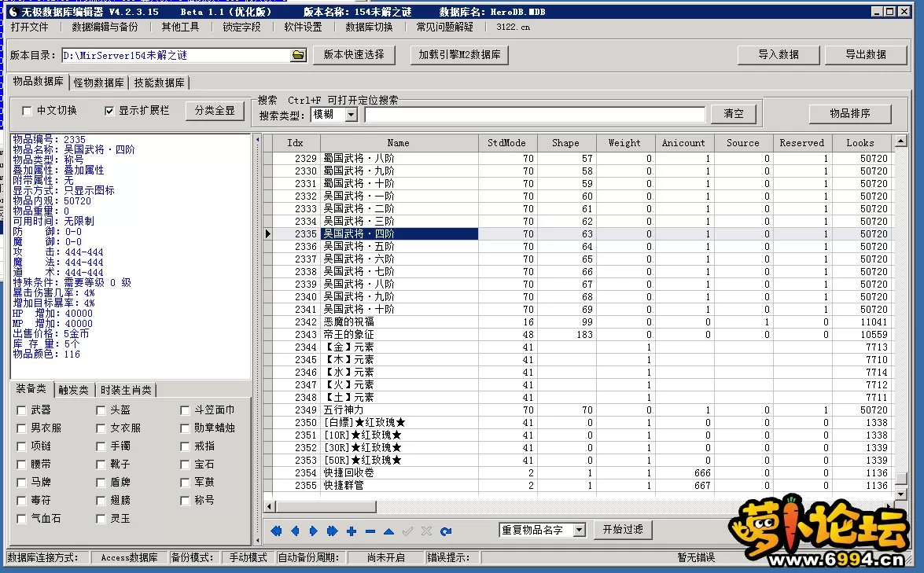924x573 pixels.
Task: Click the splitter arrow above the grid
Action: click(x=257, y=140)
